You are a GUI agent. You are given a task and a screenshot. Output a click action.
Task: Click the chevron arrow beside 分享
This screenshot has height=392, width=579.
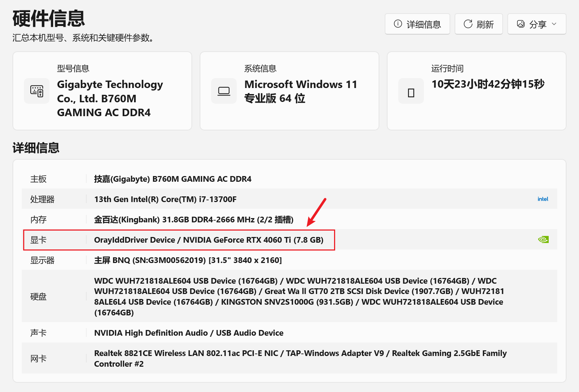554,24
